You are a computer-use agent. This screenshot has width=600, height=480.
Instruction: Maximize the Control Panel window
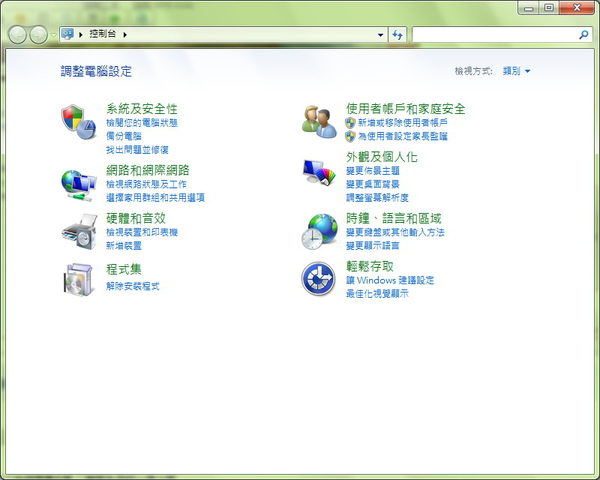[x=549, y=8]
